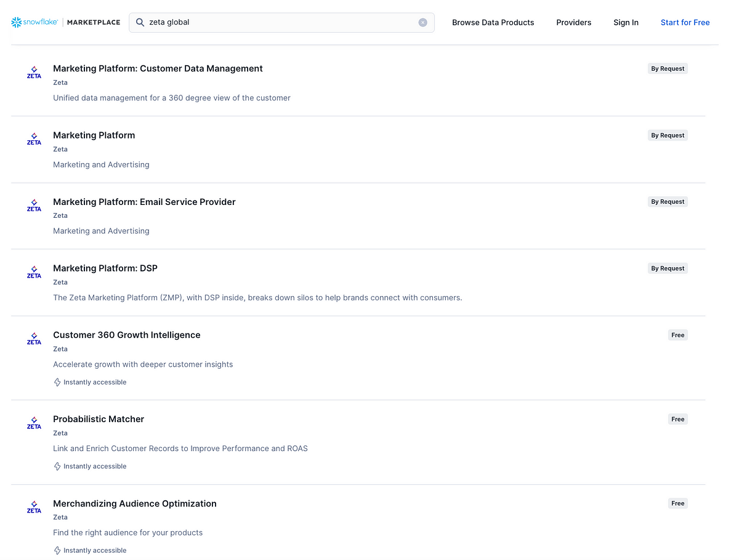Image resolution: width=739 pixels, height=560 pixels.
Task: Click Free badge on Customer 360 Growth Intelligence
Action: pyautogui.click(x=678, y=335)
